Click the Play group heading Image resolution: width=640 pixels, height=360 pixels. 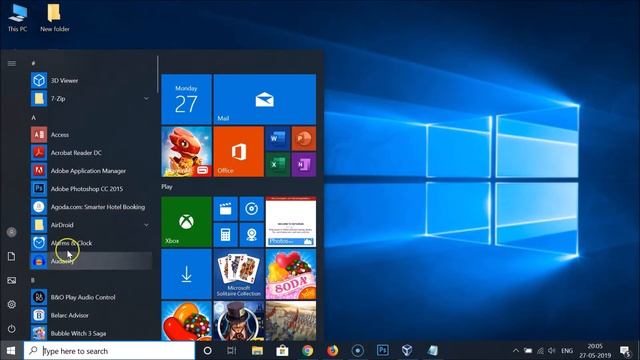(167, 187)
